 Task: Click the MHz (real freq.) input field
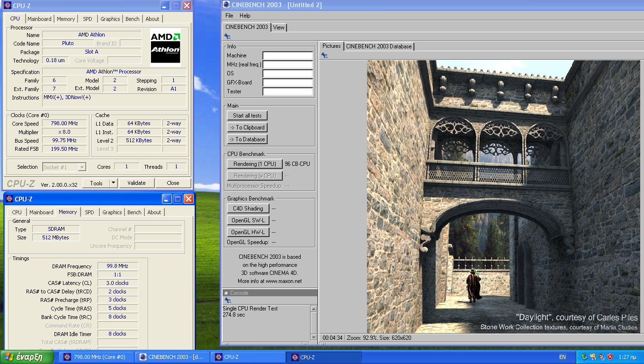click(x=288, y=64)
